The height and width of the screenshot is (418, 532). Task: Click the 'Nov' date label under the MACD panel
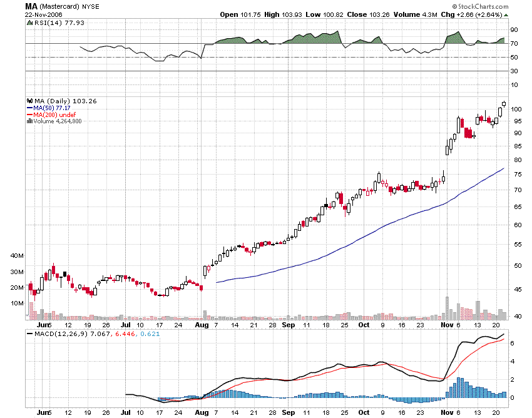click(447, 412)
